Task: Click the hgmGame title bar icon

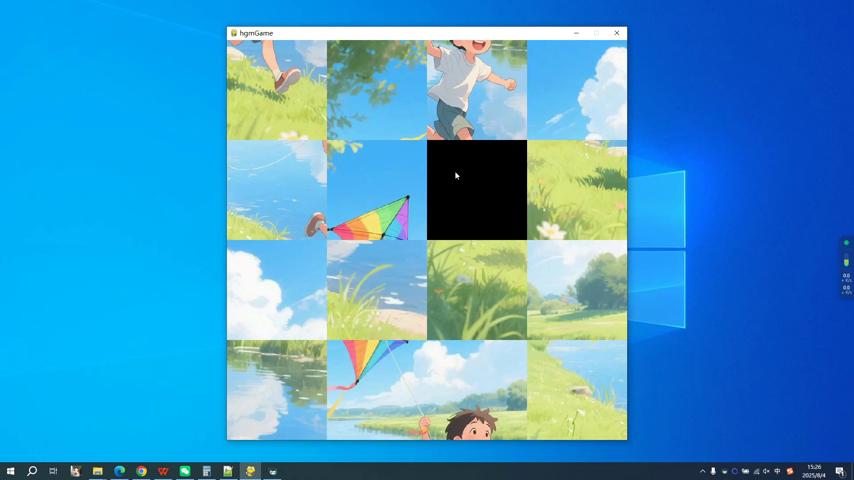Action: pyautogui.click(x=234, y=33)
